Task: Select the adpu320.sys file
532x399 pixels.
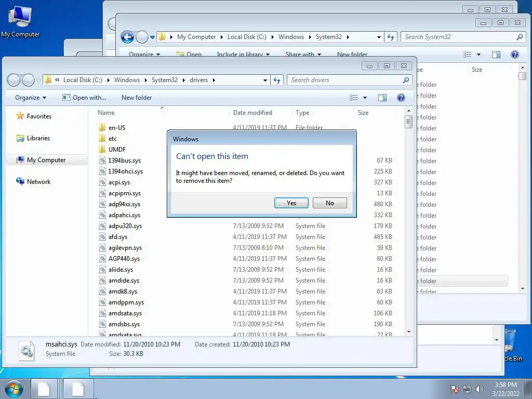Action: 125,226
